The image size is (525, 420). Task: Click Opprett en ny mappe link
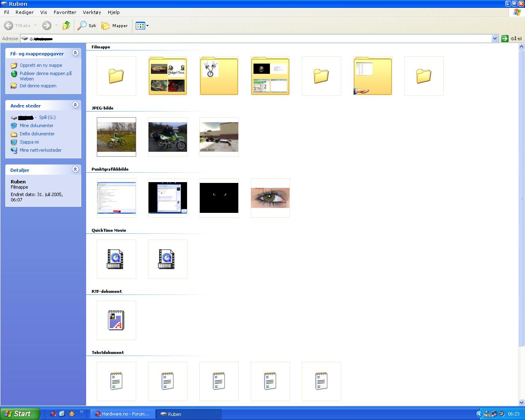[41, 65]
